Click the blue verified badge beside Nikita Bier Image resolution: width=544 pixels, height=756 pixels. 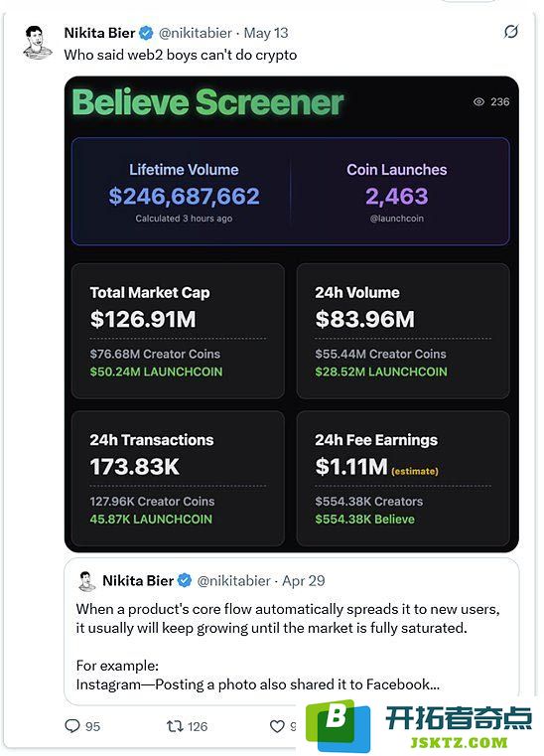point(147,33)
